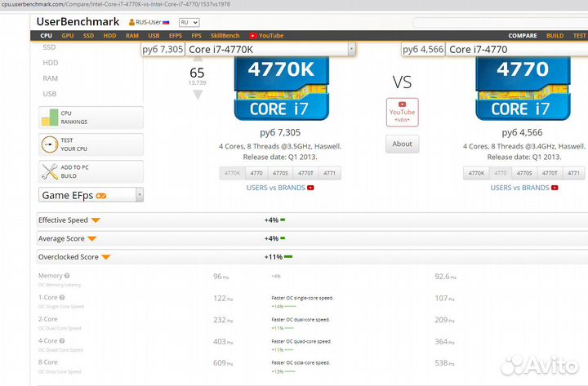This screenshot has height=386, width=588.
Task: Click YouTube icon beside left USERS vs BRANDS
Action: pos(310,188)
